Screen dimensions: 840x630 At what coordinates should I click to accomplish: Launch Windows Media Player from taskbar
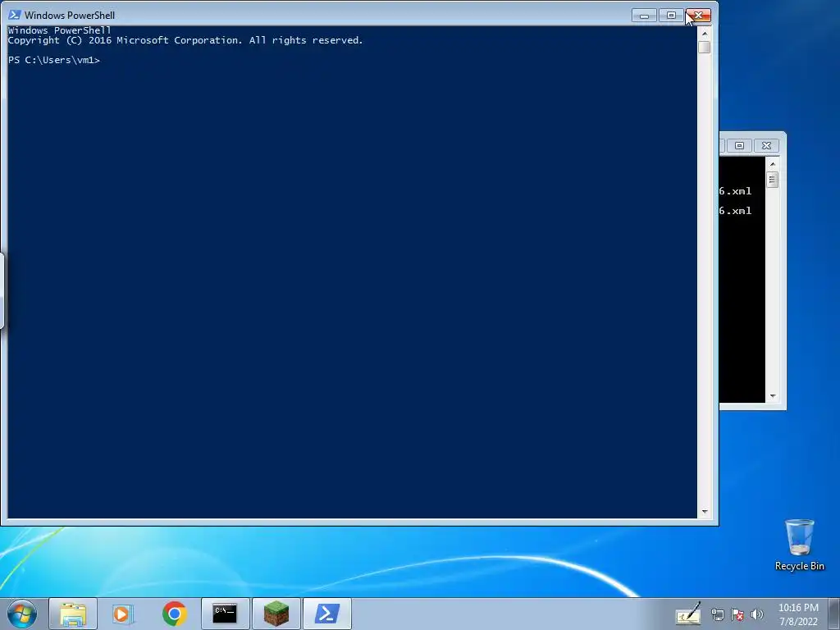pyautogui.click(x=123, y=614)
